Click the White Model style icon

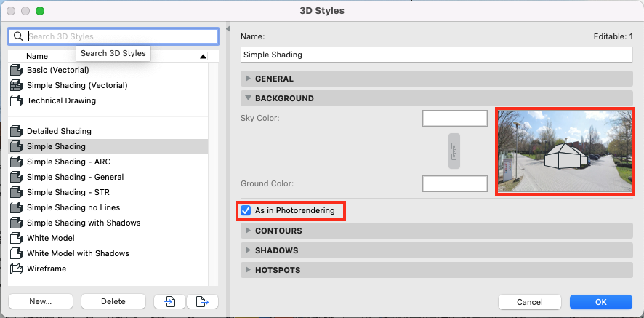click(15, 238)
